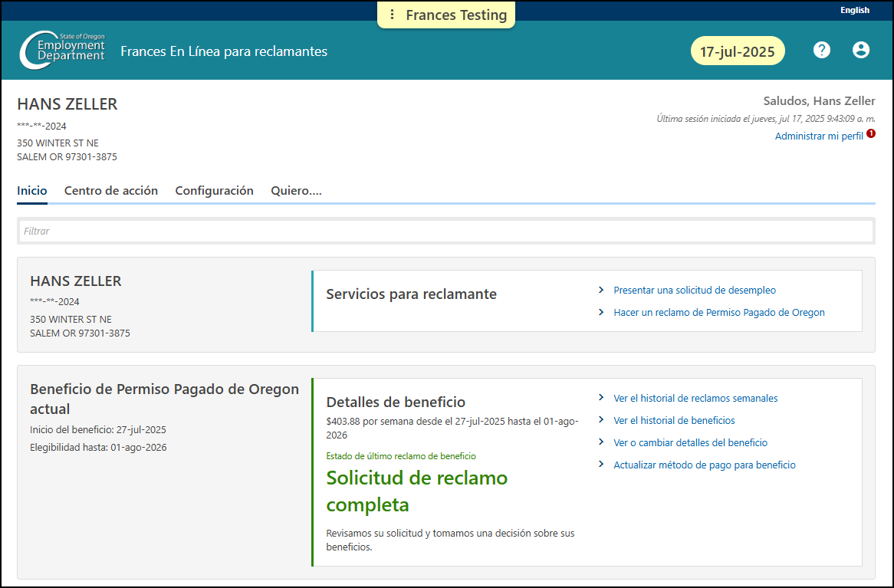
Task: Select the Inicio tab
Action: [32, 191]
